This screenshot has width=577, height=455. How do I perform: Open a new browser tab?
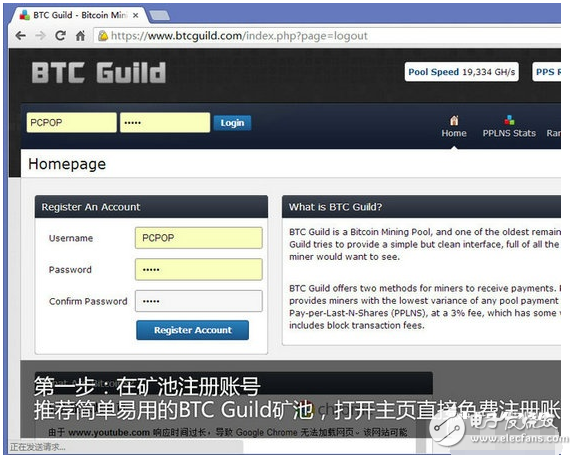159,15
